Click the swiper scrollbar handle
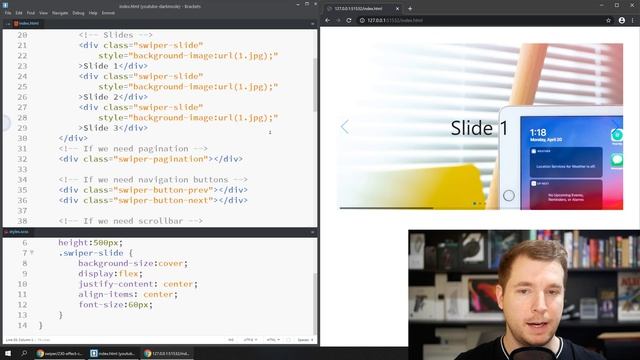 tap(386, 208)
